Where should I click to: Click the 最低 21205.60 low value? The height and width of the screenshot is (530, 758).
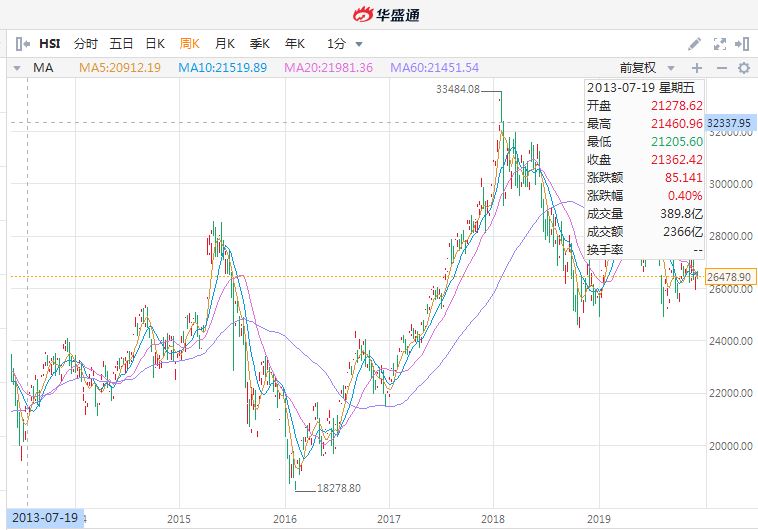(676, 142)
